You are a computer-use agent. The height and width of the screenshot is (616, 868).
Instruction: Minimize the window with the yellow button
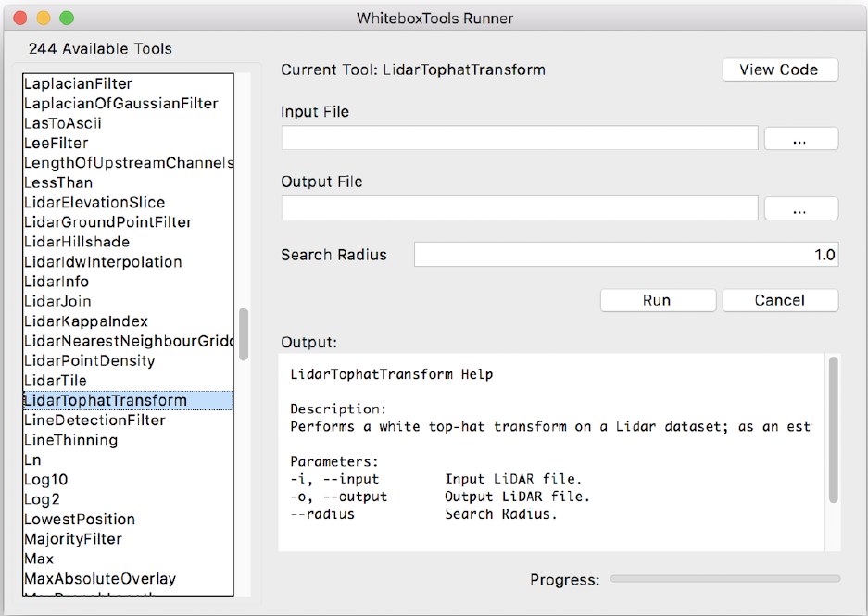(44, 19)
